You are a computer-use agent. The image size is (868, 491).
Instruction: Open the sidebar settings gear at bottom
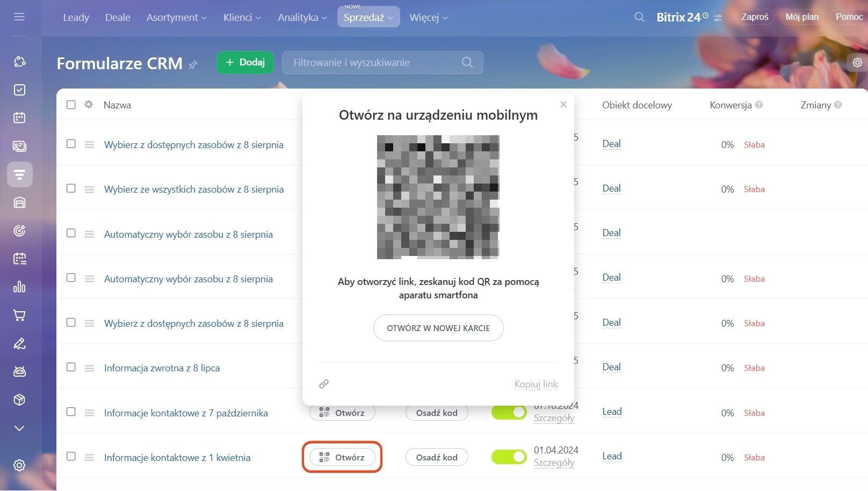click(x=19, y=465)
